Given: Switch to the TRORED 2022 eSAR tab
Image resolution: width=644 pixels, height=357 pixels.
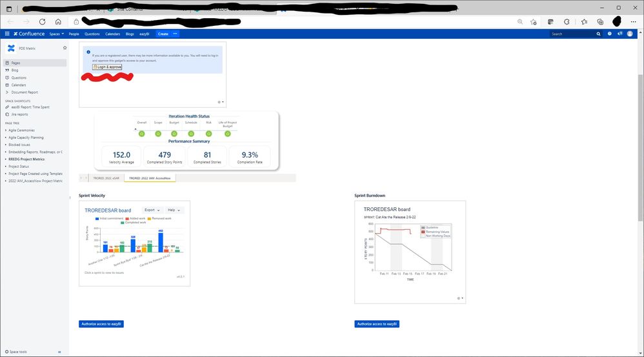Looking at the screenshot, I should click(x=106, y=178).
